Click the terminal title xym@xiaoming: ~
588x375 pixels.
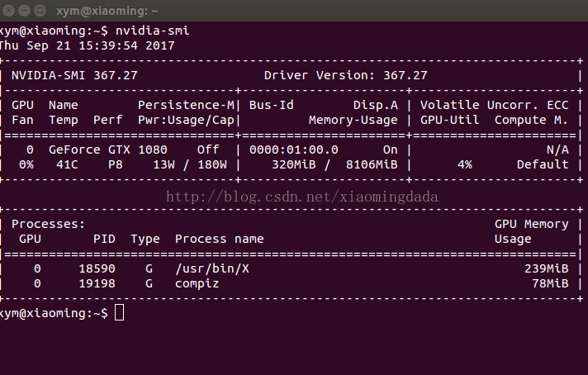point(107,12)
